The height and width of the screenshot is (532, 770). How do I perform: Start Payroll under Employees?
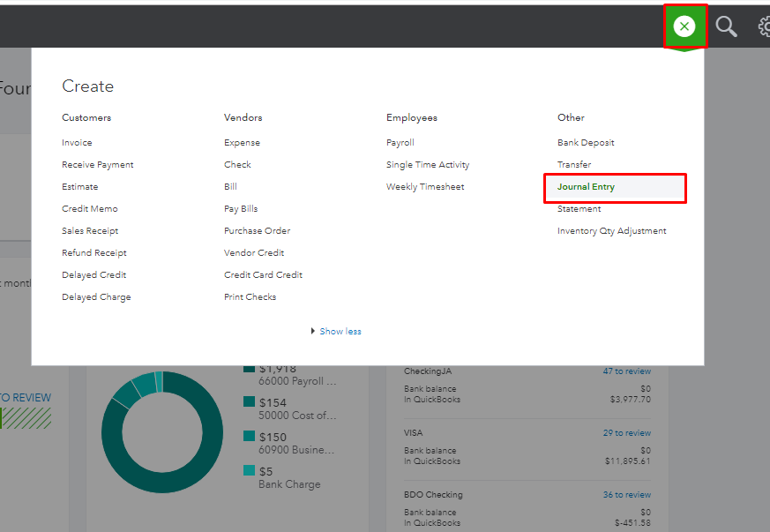[x=400, y=143]
